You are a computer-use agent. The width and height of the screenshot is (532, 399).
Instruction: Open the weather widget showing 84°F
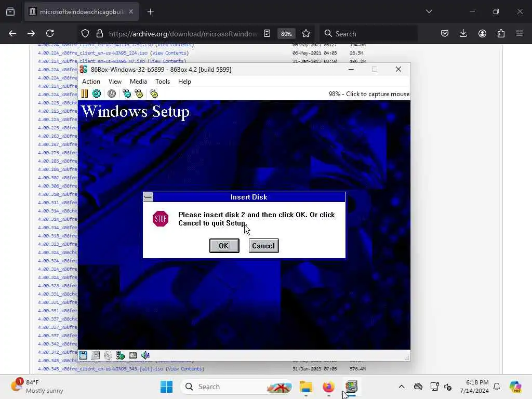37,387
